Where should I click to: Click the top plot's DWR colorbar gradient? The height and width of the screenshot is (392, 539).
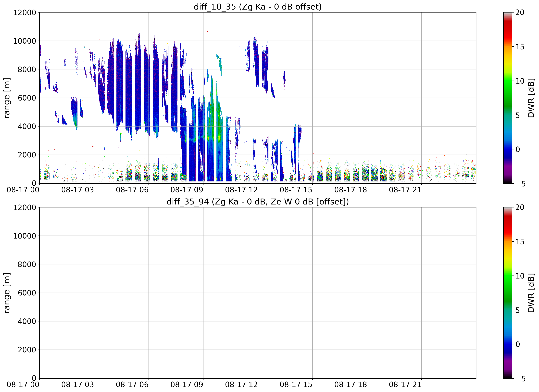(508, 98)
